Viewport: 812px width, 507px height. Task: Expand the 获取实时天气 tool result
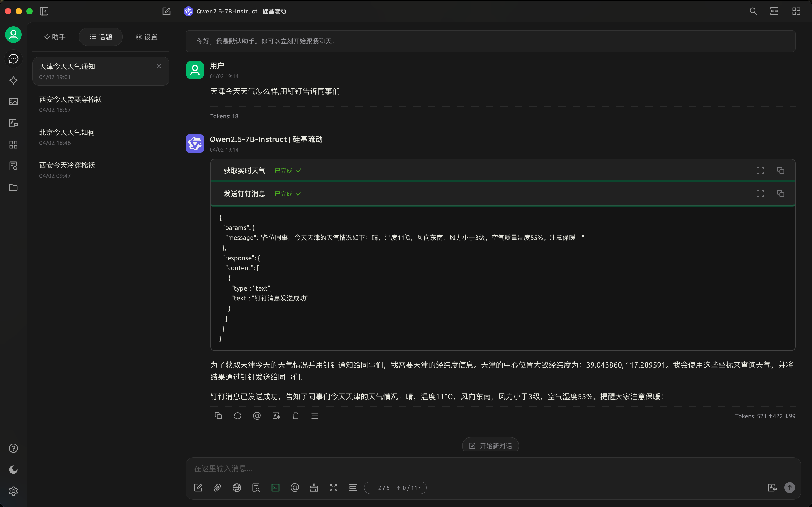(x=760, y=171)
